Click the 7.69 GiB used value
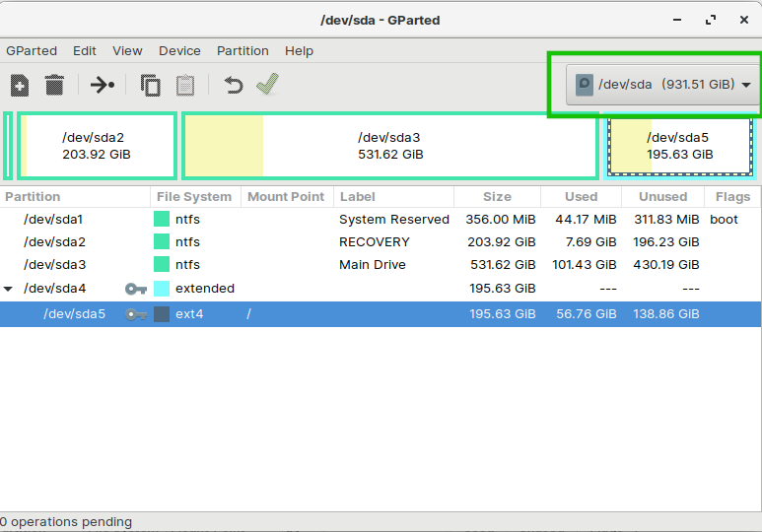Viewport: 762px width, 532px height. (x=590, y=241)
